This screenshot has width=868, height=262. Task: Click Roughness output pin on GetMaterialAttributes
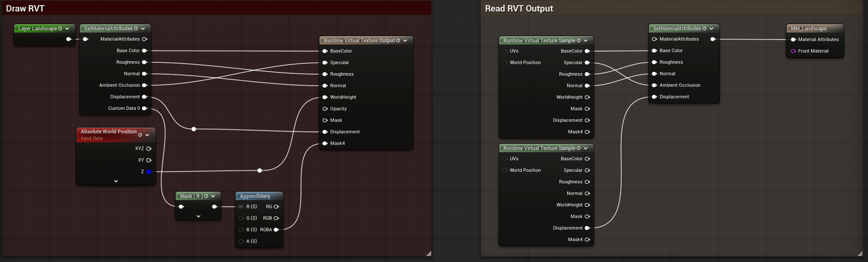145,62
